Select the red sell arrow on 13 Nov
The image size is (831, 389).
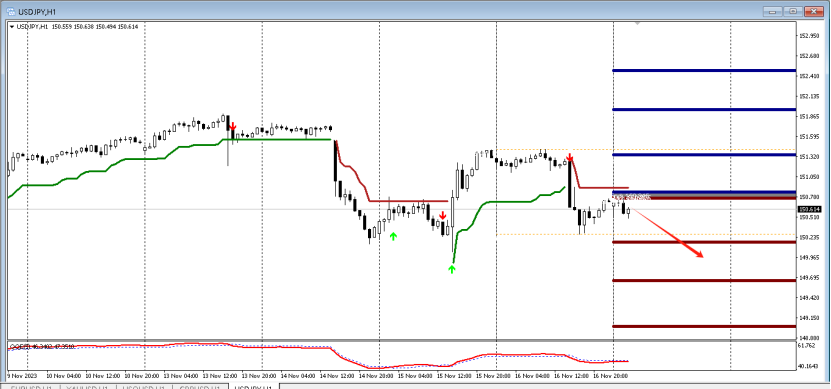233,126
